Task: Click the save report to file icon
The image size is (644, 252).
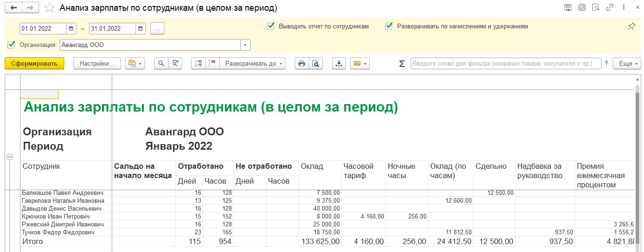Action: [339, 64]
